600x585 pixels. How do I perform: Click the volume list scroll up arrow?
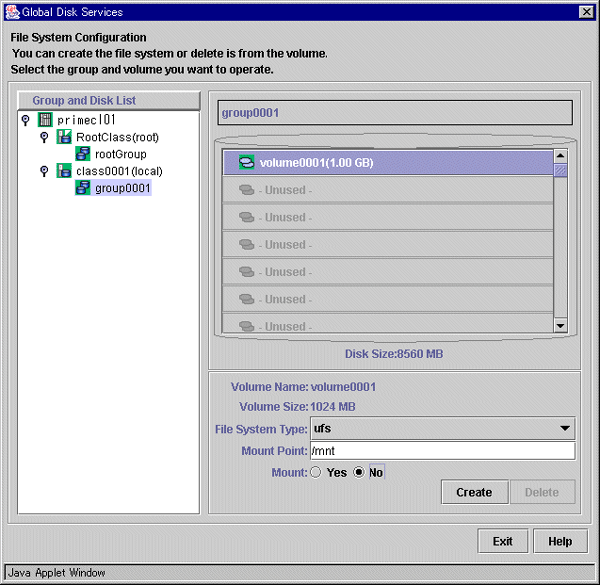[561, 156]
